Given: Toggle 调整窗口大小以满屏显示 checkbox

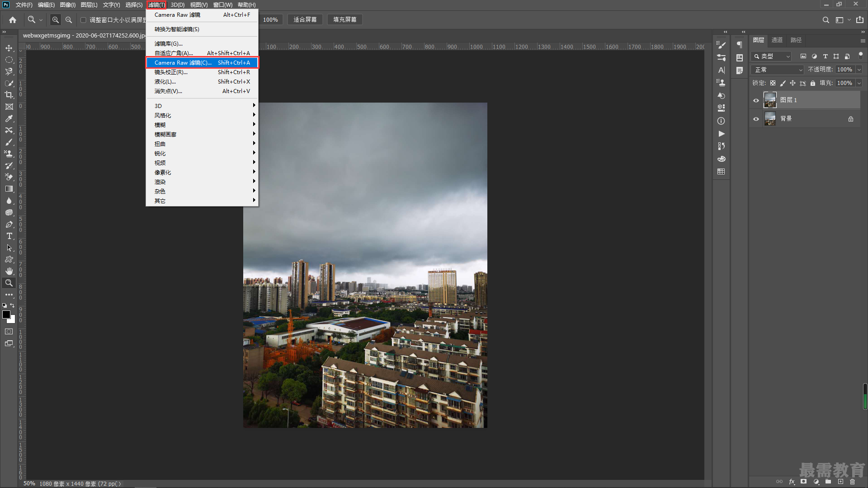Looking at the screenshot, I should (x=83, y=20).
